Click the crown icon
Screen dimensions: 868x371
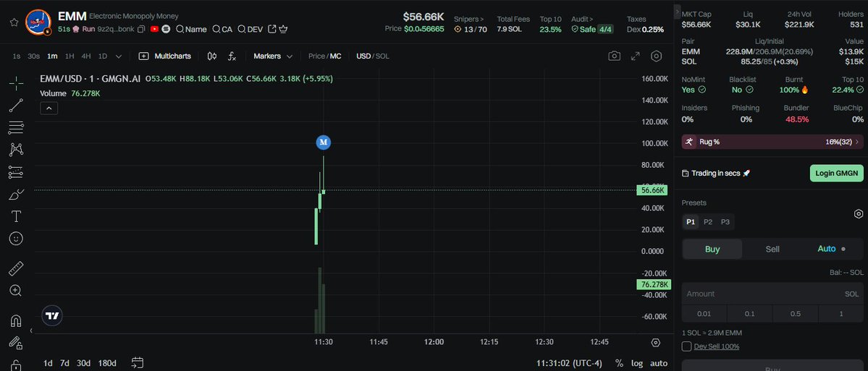(x=283, y=30)
